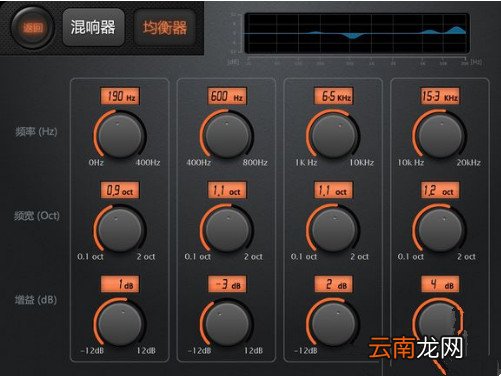Click the 1.1 oct readout in 600 Hz band
This screenshot has width=501, height=376.
(x=227, y=190)
